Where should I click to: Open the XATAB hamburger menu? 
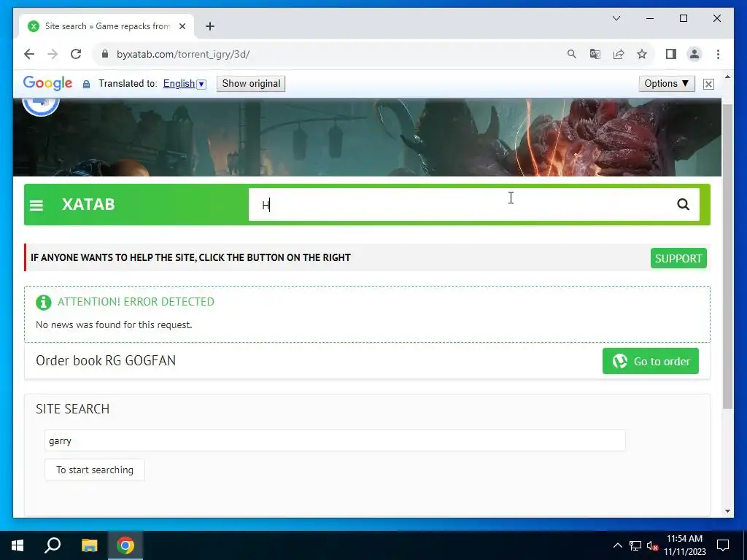tap(36, 205)
